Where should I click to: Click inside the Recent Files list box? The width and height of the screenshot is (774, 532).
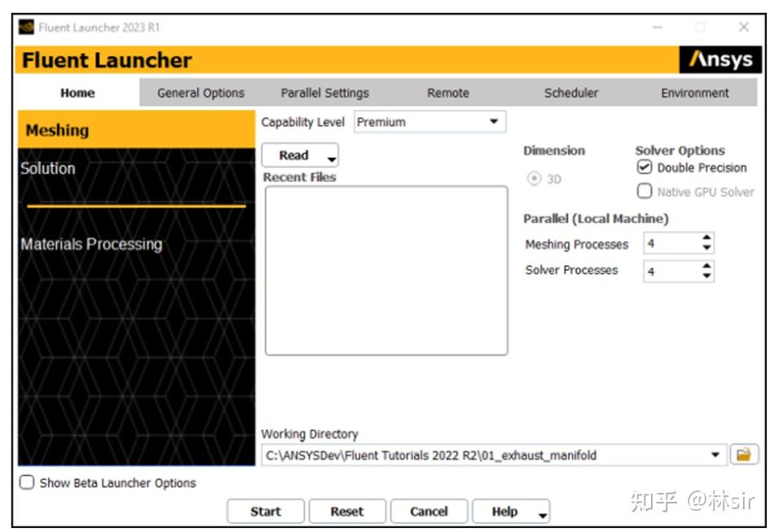pyautogui.click(x=386, y=270)
